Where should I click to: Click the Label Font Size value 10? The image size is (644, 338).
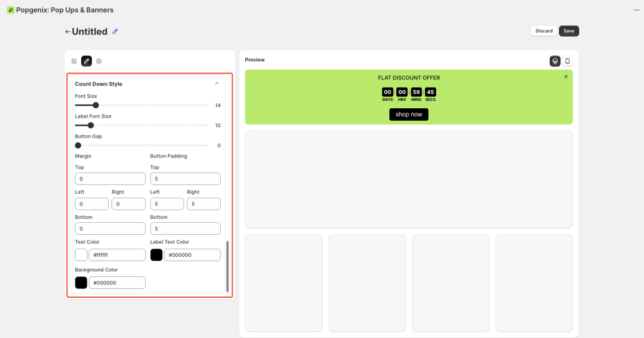pyautogui.click(x=218, y=125)
